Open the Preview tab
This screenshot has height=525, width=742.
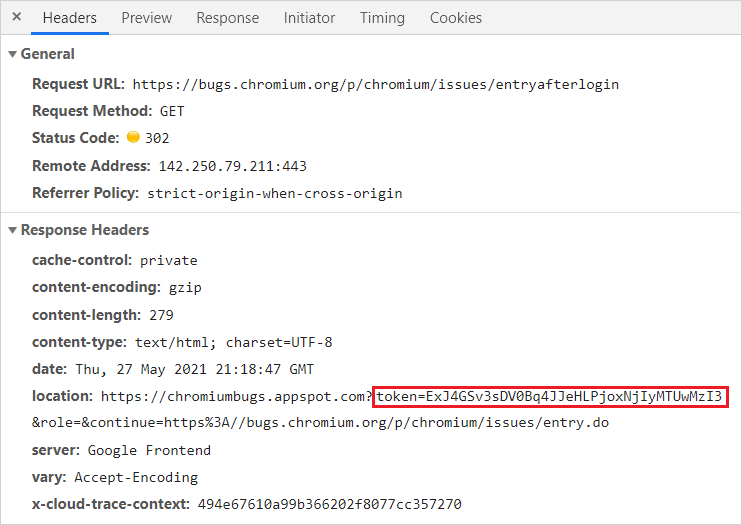[146, 18]
